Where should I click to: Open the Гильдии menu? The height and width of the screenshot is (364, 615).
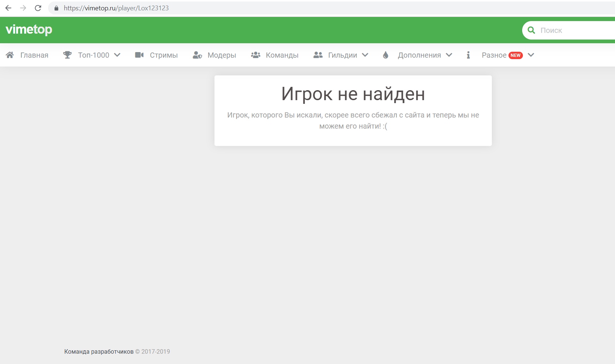tap(342, 55)
